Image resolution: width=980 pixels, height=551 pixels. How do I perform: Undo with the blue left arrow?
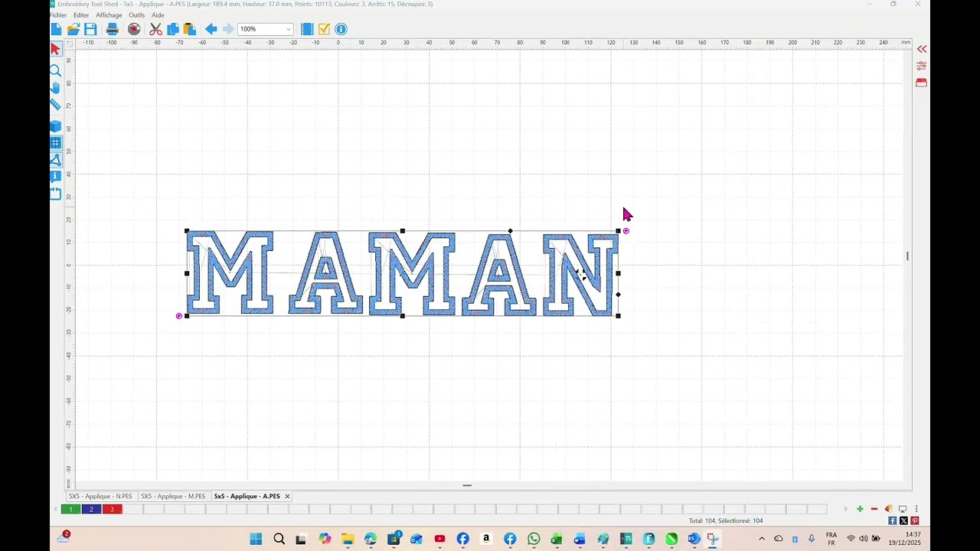211,29
